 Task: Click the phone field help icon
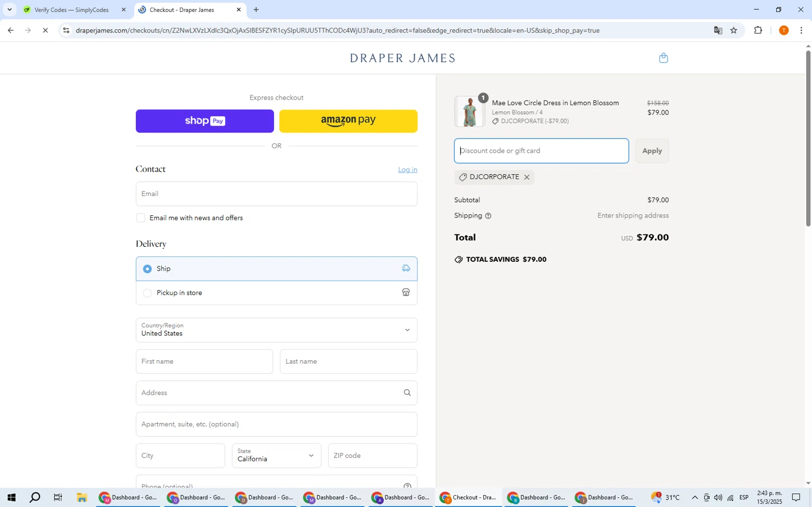[407, 486]
